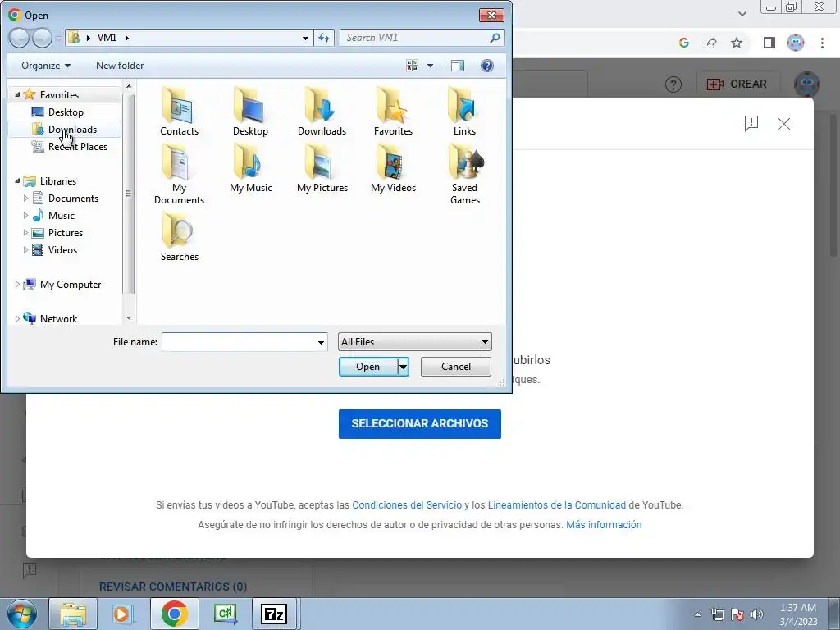This screenshot has width=840, height=630.
Task: Open the Más información link
Action: pyautogui.click(x=604, y=525)
